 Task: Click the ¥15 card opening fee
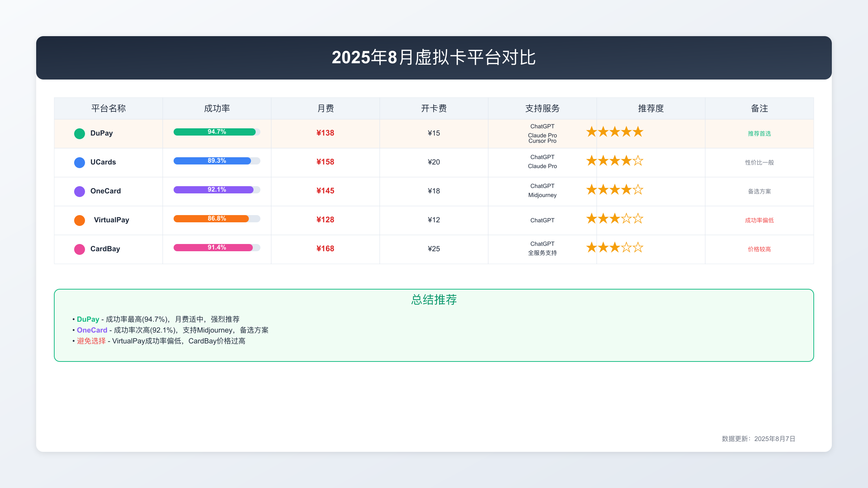pos(434,133)
